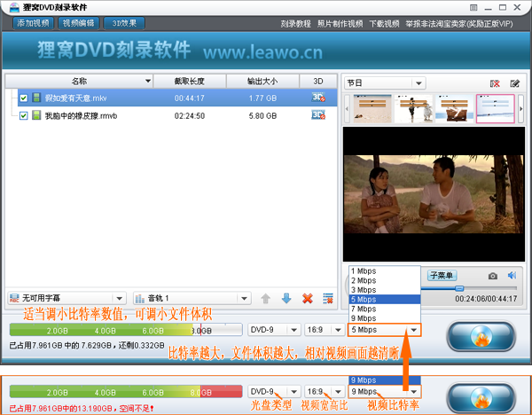The width and height of the screenshot is (532, 415).
Task: Click the title bar menu icon
Action: pyautogui.click(x=473, y=7)
